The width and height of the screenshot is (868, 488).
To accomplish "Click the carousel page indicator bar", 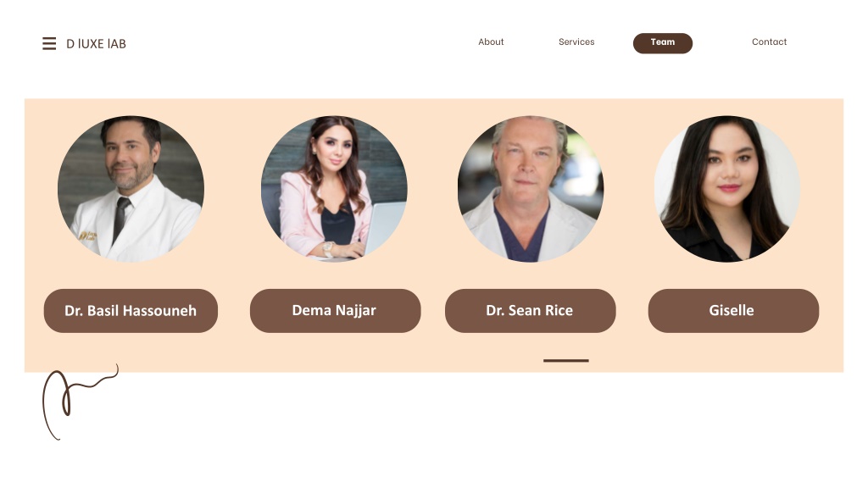I will coord(565,360).
